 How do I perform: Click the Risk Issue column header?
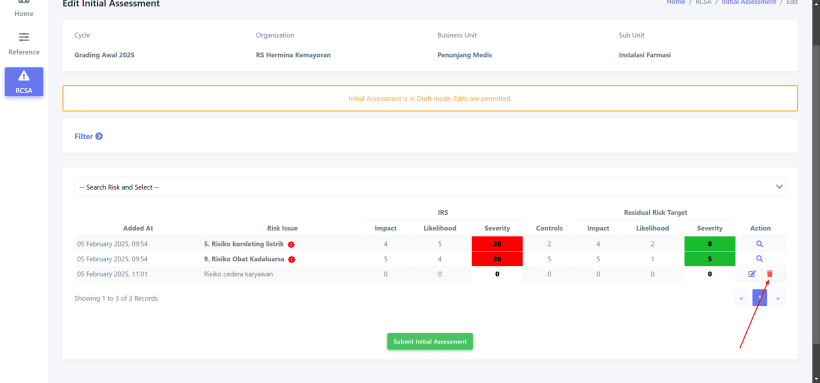tap(282, 228)
